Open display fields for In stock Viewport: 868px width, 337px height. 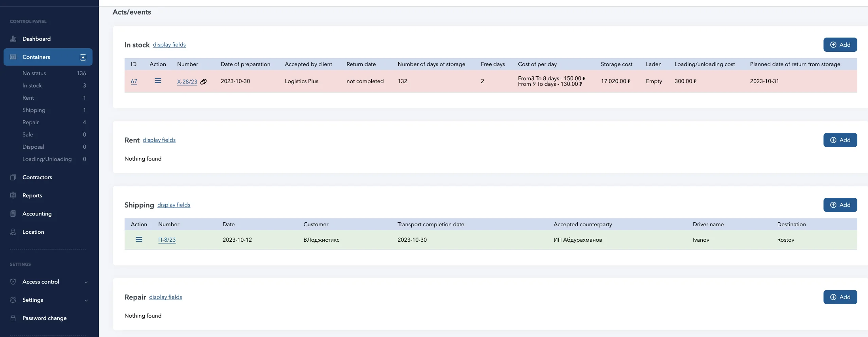tap(169, 45)
